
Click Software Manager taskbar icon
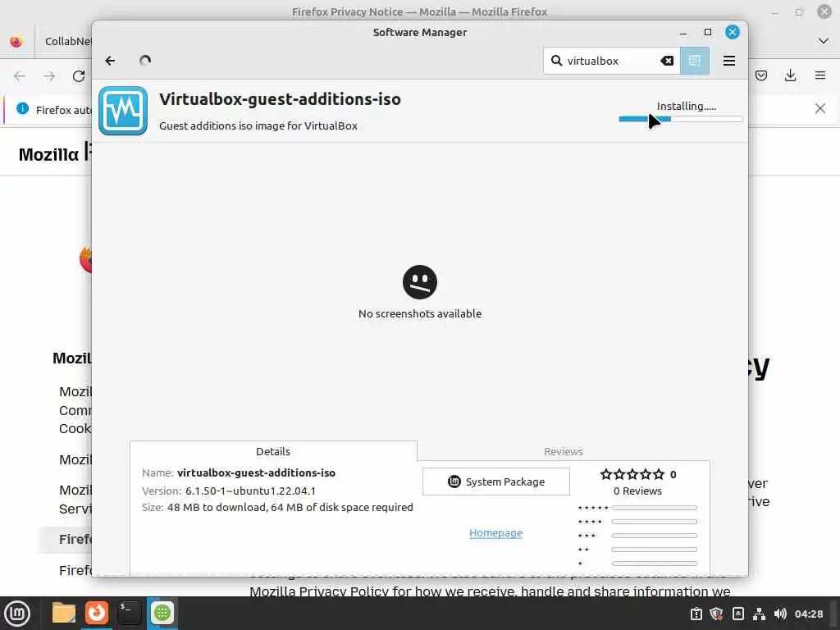(162, 613)
